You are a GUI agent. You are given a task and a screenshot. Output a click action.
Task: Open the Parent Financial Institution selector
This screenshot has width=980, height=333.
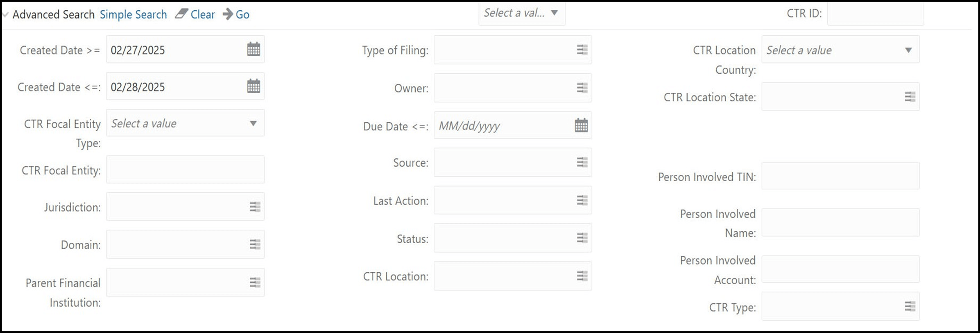255,282
